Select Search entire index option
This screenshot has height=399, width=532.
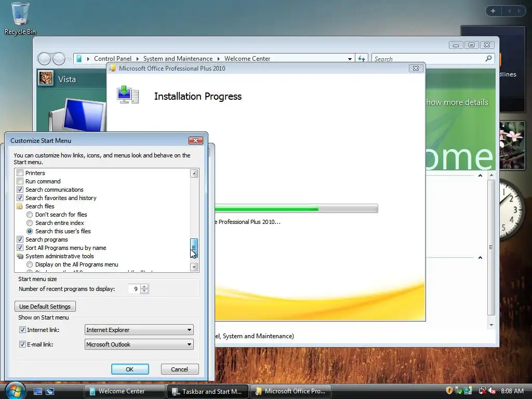30,223
